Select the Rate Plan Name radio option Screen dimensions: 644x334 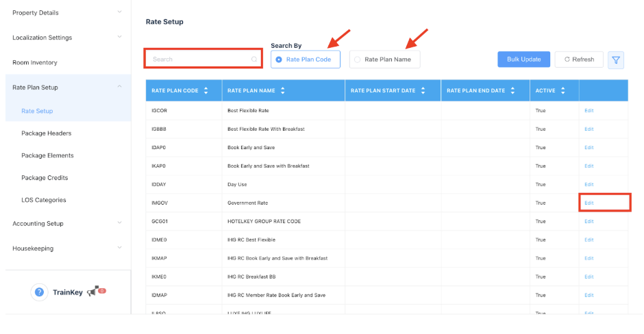point(357,60)
